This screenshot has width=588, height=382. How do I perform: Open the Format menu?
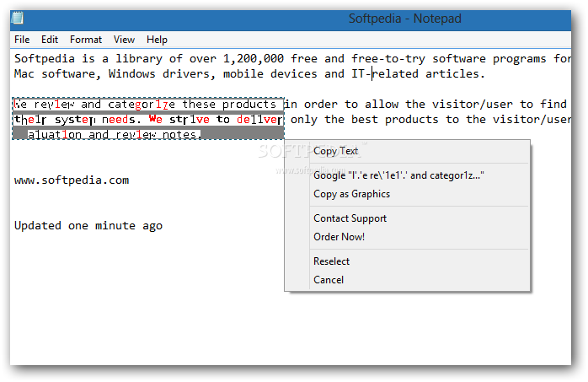coord(85,40)
